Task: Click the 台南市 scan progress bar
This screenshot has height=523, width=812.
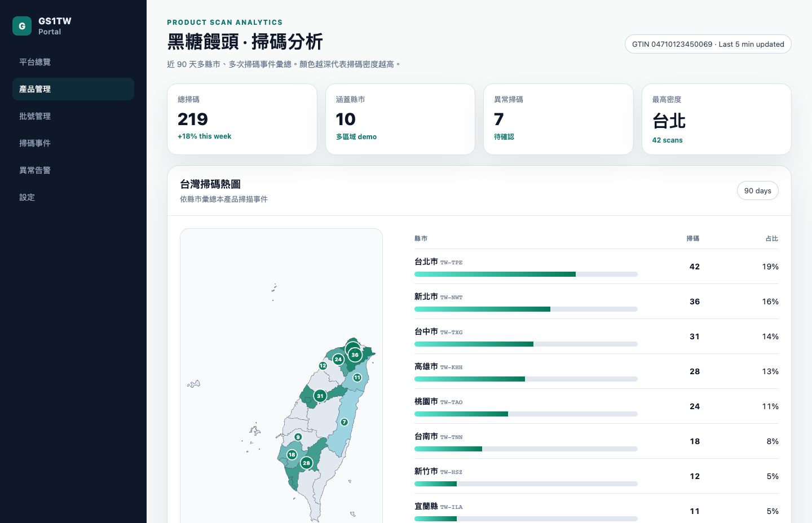Action: coord(526,449)
